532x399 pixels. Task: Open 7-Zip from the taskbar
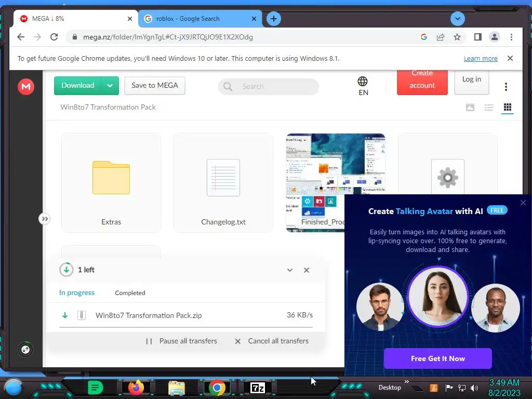click(x=258, y=388)
